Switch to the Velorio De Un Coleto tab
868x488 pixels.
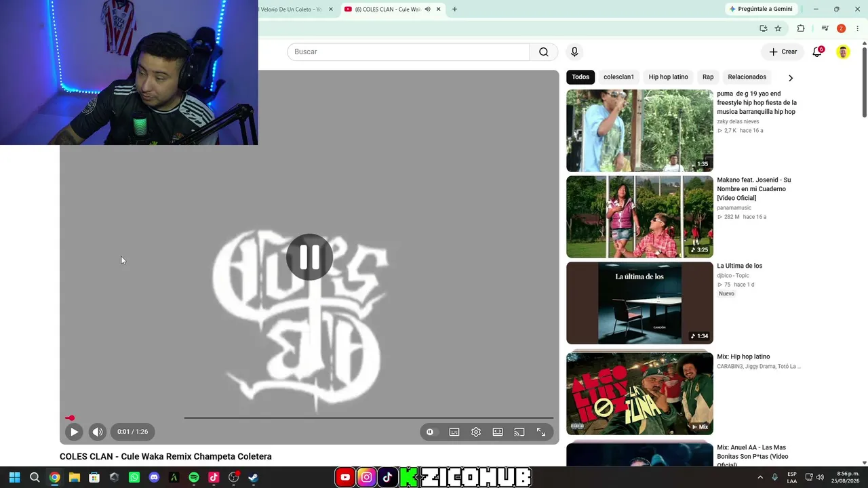[292, 9]
